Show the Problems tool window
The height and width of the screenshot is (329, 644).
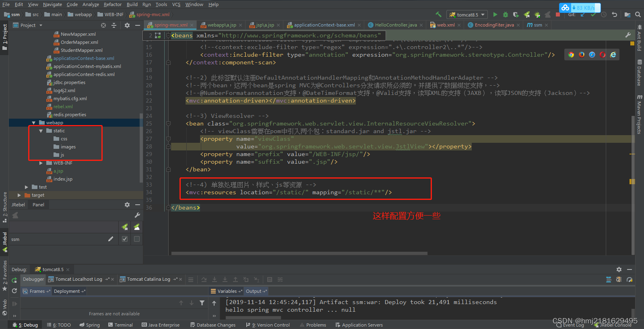[313, 325]
